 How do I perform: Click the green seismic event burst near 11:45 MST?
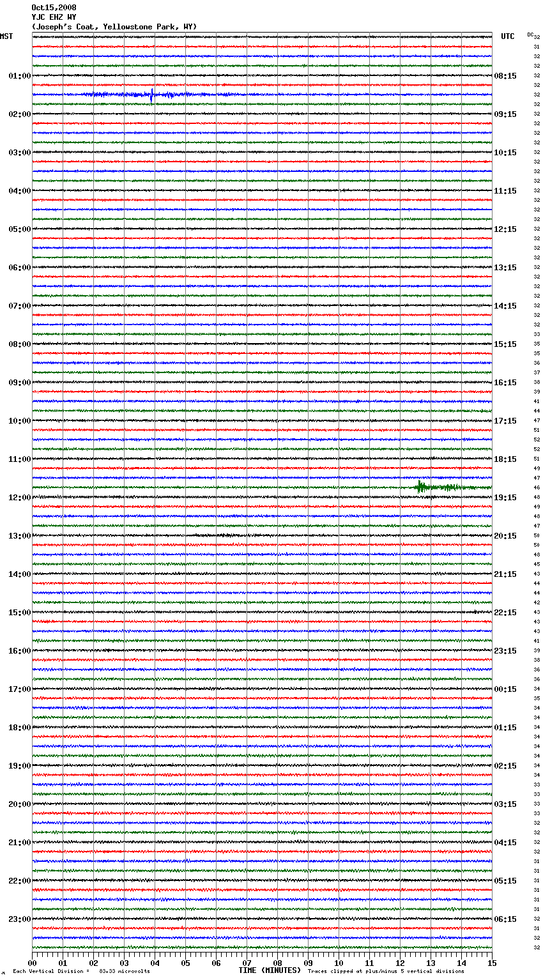coord(420,487)
